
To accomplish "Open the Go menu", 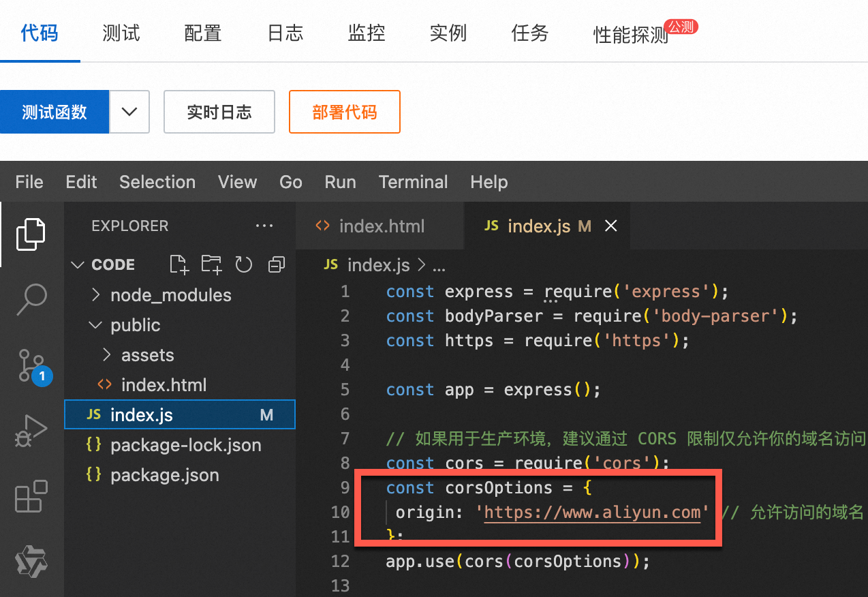I will pyautogui.click(x=291, y=182).
